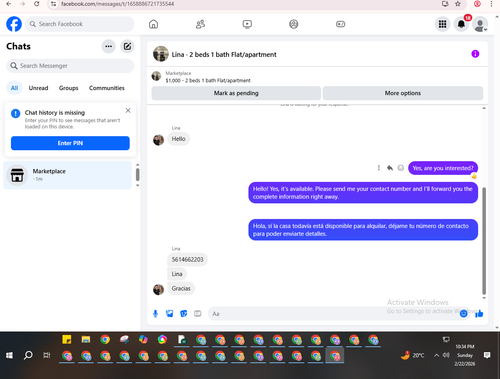Viewport: 500px width, 379px height.
Task: Click the Search Facebook field
Action: (x=80, y=24)
